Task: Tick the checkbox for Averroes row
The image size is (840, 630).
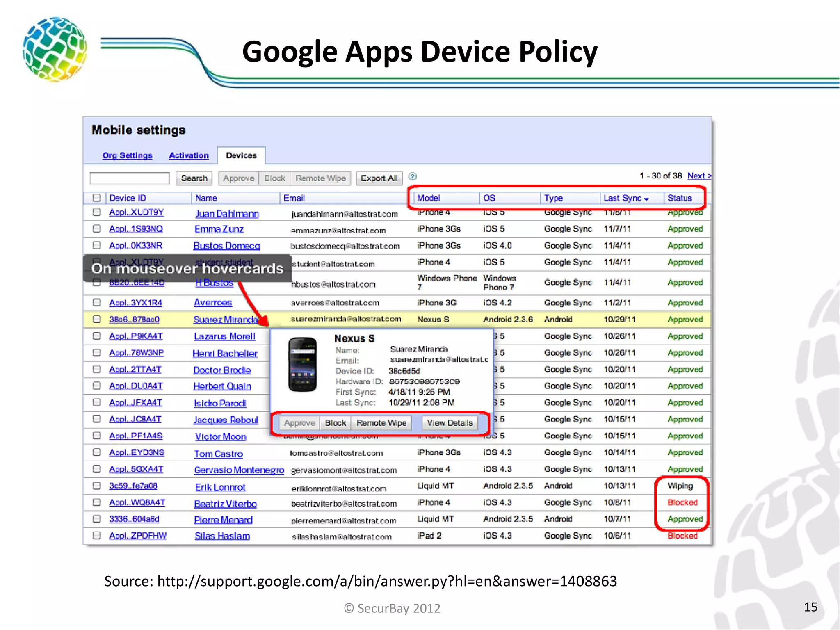Action: click(x=97, y=302)
